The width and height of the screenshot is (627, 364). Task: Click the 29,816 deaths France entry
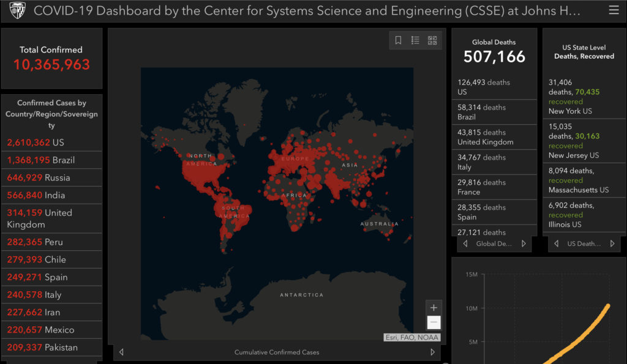(x=494, y=187)
